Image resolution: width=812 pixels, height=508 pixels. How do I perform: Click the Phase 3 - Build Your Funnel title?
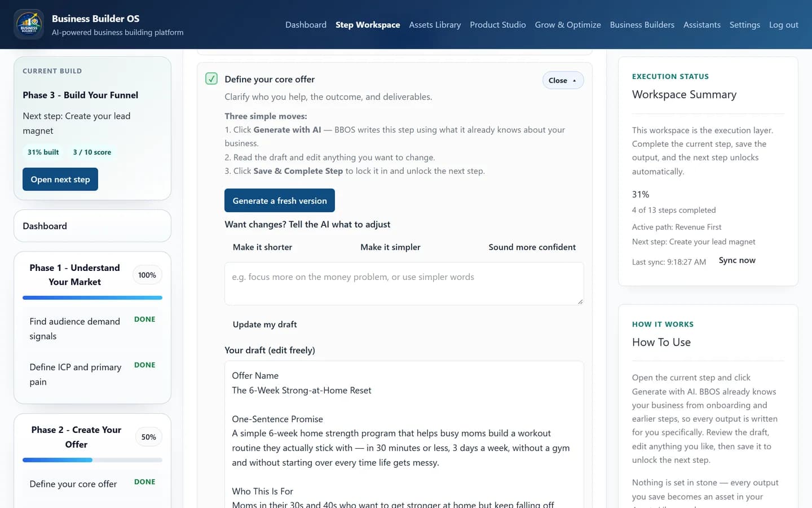point(81,95)
